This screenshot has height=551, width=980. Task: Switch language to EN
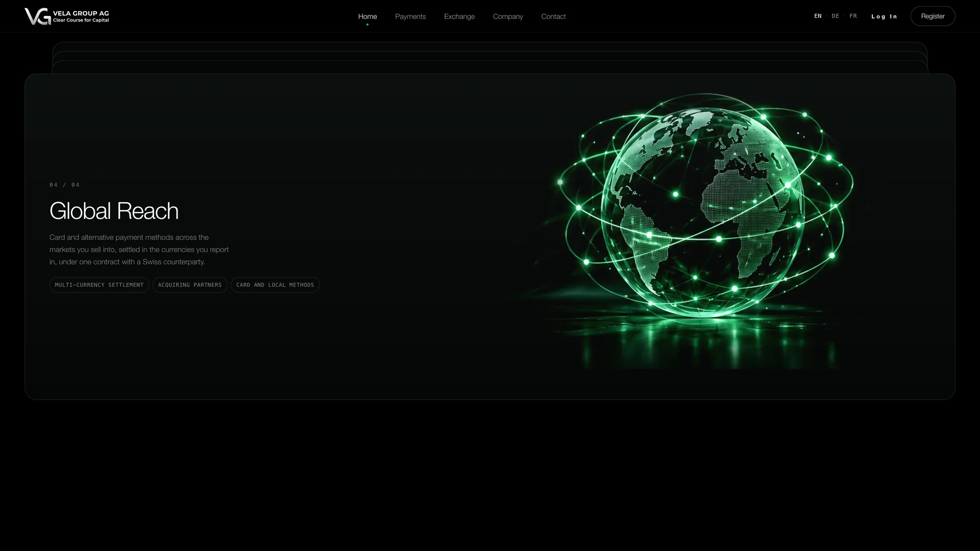pyautogui.click(x=818, y=16)
